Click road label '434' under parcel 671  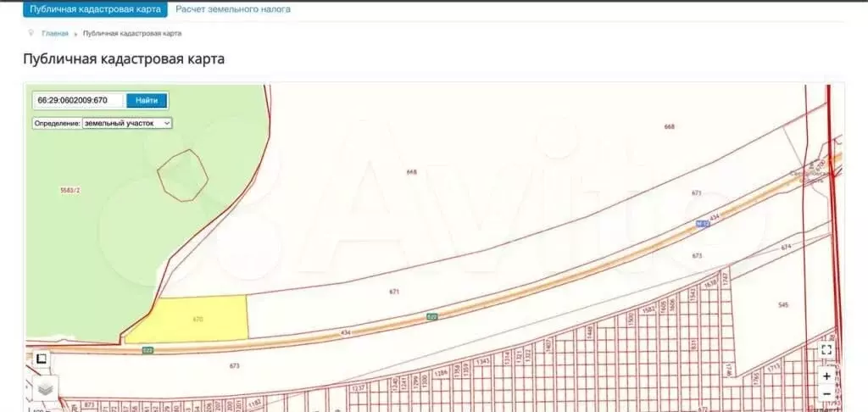[346, 332]
